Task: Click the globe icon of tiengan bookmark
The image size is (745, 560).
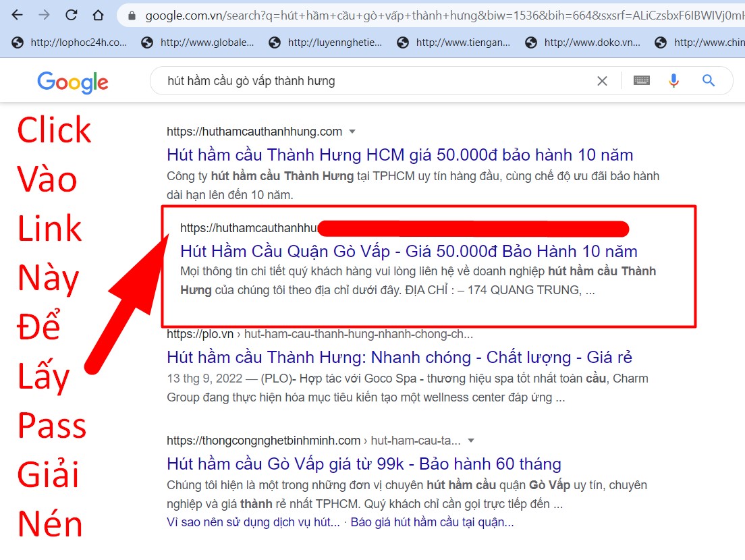Action: [x=403, y=43]
